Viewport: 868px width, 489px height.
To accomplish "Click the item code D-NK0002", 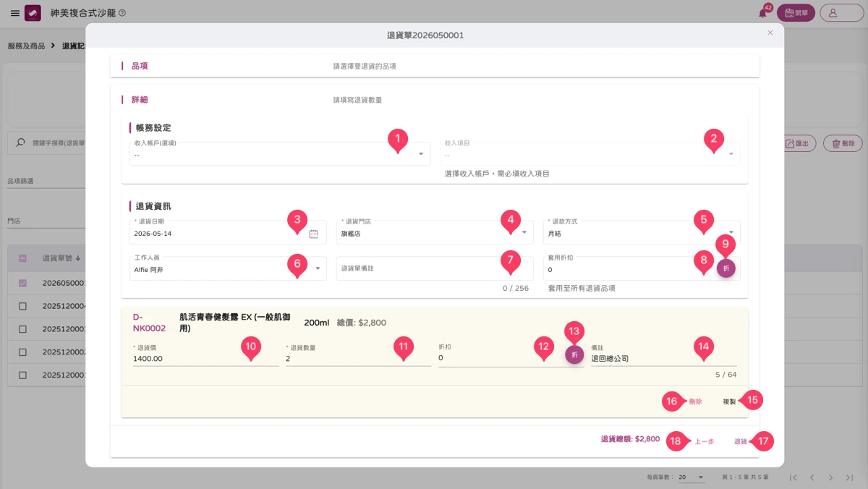I will 149,323.
